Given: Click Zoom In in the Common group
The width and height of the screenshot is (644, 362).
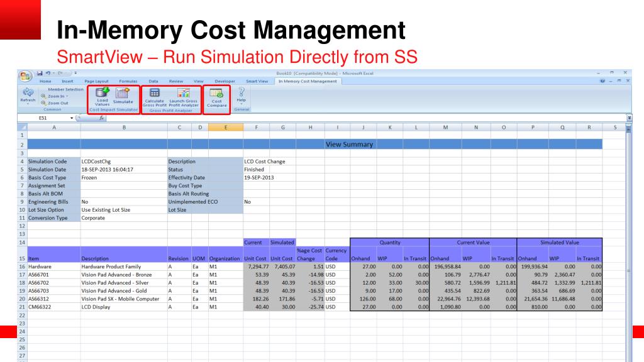Looking at the screenshot, I should point(55,96).
